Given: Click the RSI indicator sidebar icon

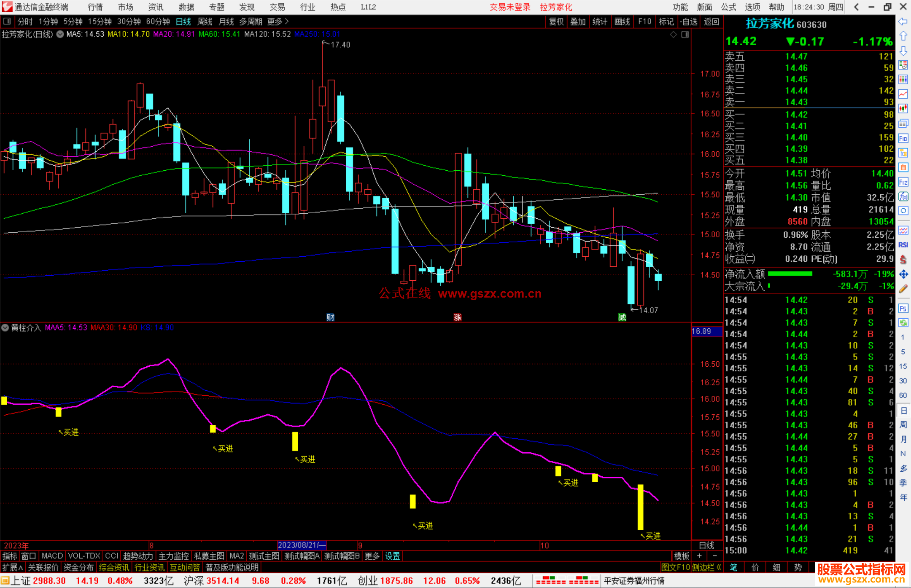Looking at the screenshot, I should (903, 245).
